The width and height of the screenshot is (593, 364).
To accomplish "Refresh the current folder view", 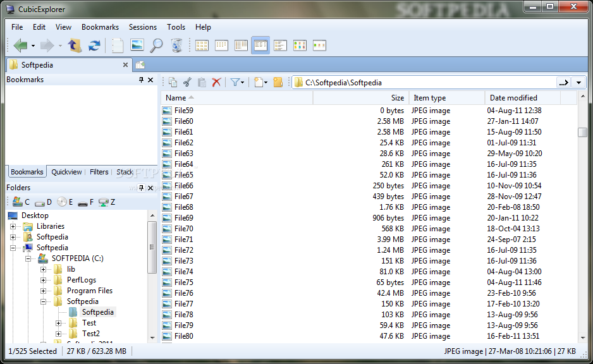I will (x=94, y=45).
